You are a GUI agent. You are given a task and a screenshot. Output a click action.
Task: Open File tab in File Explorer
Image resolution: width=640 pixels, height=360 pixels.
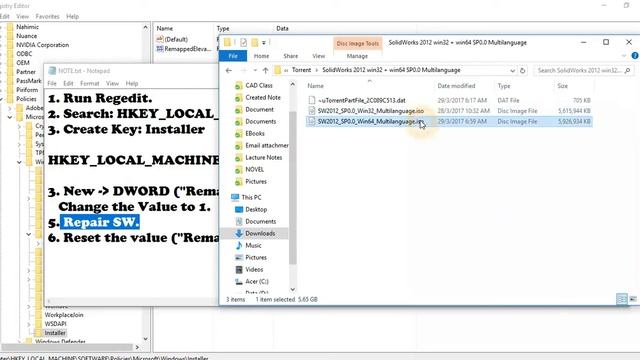click(x=233, y=56)
